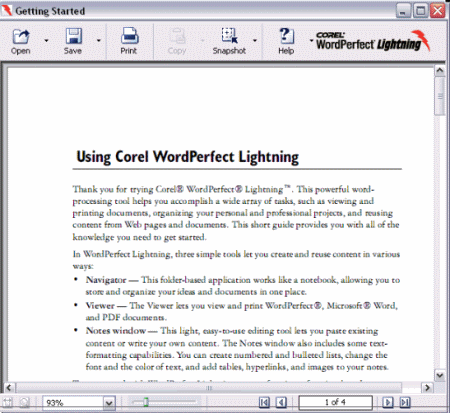Open the dropdown arrow beside the Corel logo

point(311,41)
